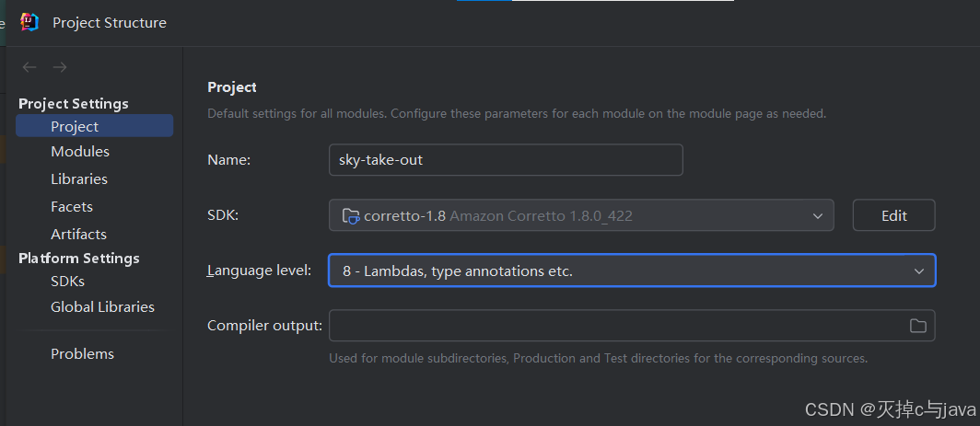Open the Facets section
The image size is (980, 426).
coord(72,207)
